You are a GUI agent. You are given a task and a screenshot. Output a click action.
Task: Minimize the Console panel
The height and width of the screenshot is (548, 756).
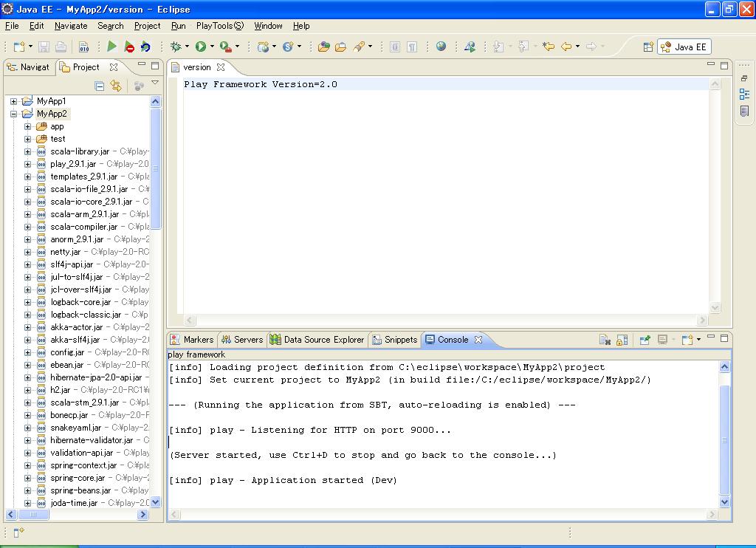pos(711,338)
